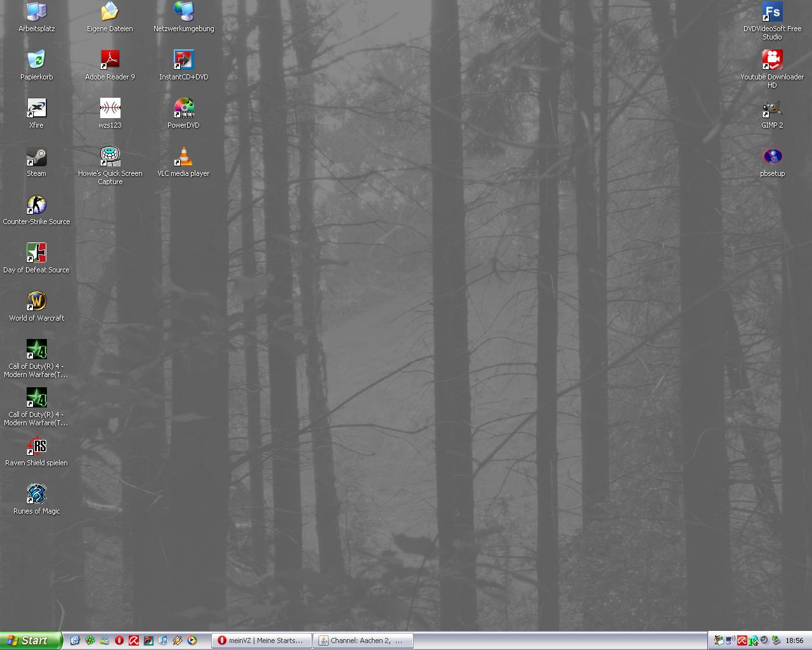Click the Opera icon in Quick Launch
This screenshot has width=812, height=650.
point(119,640)
